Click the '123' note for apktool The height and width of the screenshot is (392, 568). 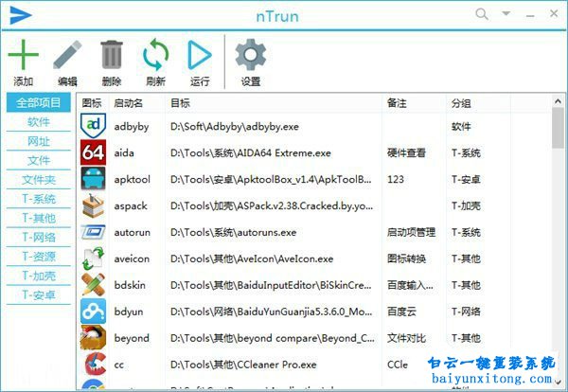pyautogui.click(x=395, y=179)
